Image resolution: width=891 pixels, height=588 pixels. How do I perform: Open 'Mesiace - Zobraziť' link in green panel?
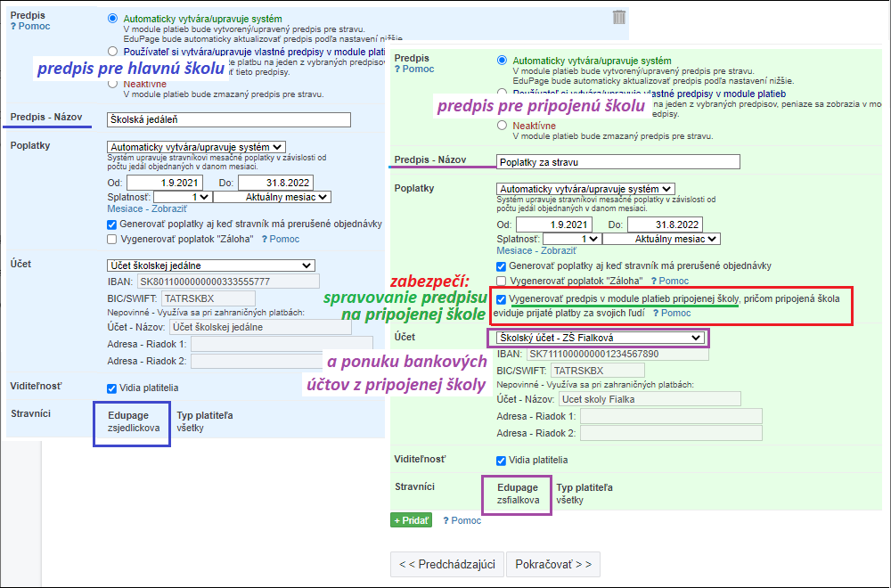pos(535,250)
